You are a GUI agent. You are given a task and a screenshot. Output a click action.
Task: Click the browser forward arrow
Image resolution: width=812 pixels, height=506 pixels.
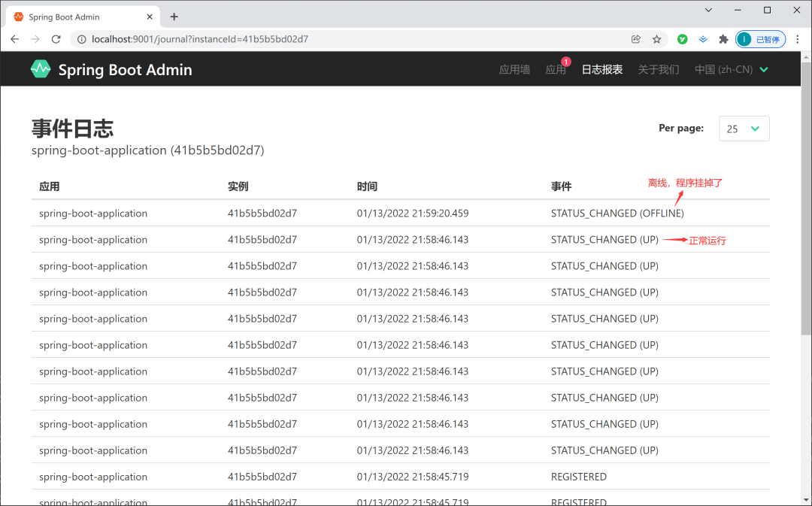[x=35, y=39]
